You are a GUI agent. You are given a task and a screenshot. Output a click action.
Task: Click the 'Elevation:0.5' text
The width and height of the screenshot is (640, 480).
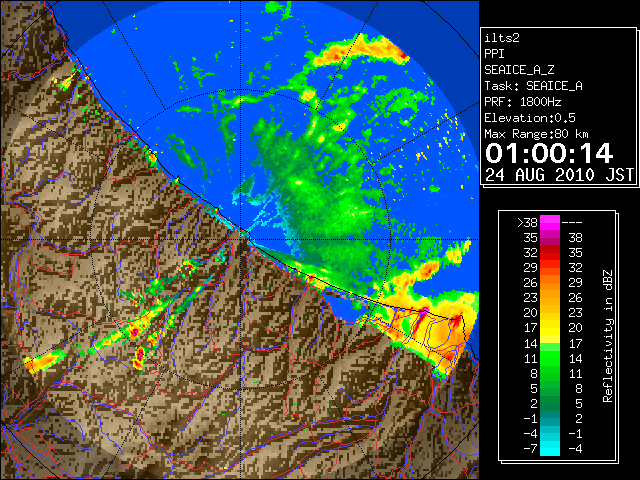click(530, 118)
